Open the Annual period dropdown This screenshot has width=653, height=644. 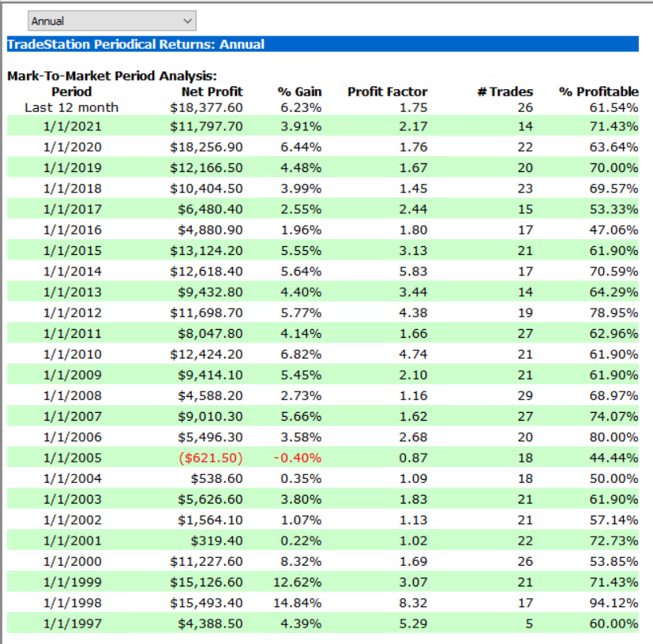click(111, 21)
